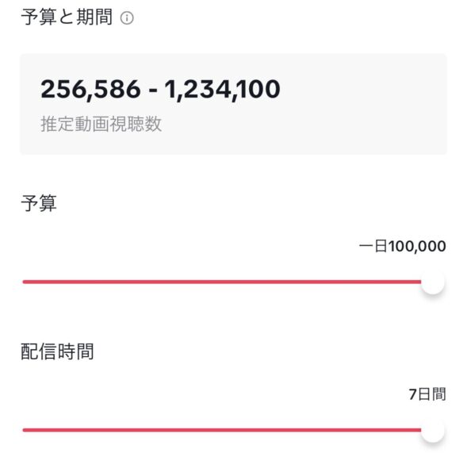Click the gray estimated views card
The image size is (467, 476).
(233, 104)
